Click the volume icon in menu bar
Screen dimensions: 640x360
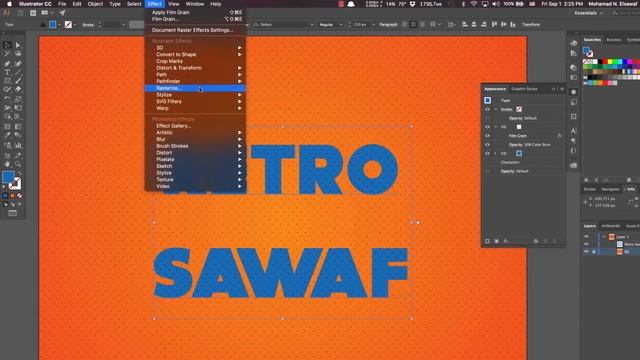click(x=495, y=4)
